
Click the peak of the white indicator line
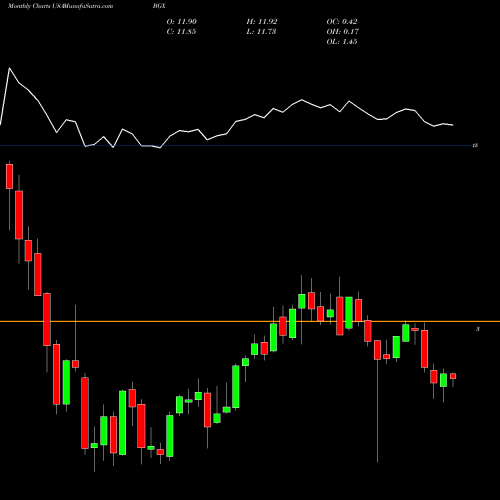click(9, 68)
